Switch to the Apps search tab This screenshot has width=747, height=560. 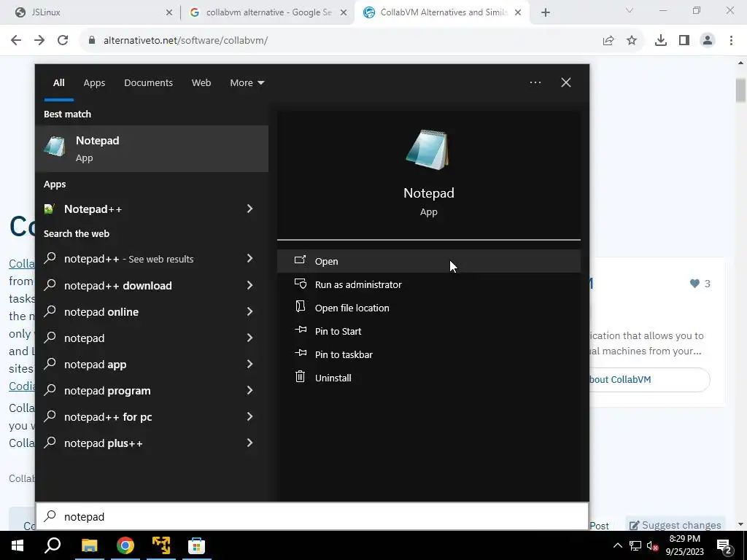coord(94,83)
